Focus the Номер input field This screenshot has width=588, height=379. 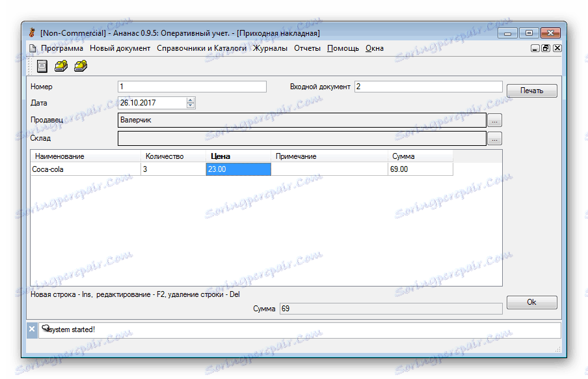click(192, 87)
